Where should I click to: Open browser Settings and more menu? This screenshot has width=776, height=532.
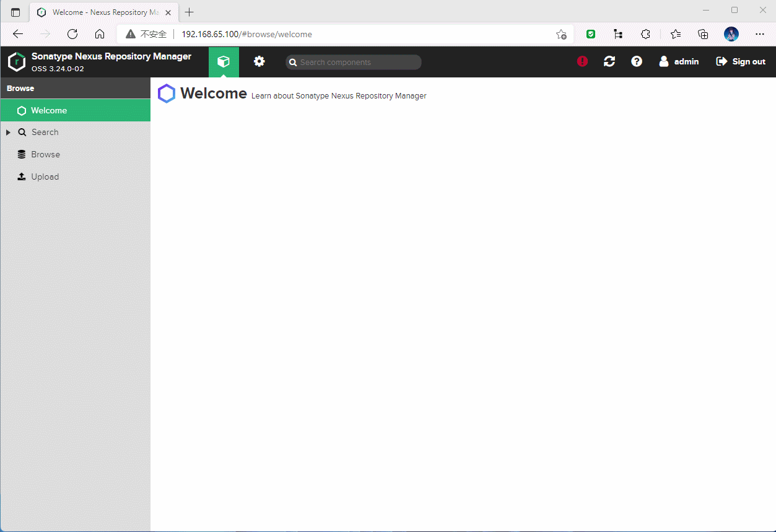tap(760, 34)
